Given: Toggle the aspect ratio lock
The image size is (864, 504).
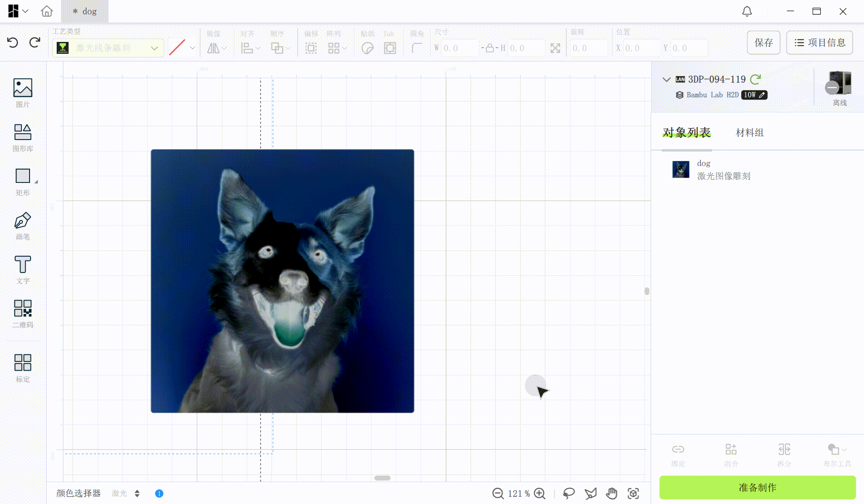Looking at the screenshot, I should point(490,48).
